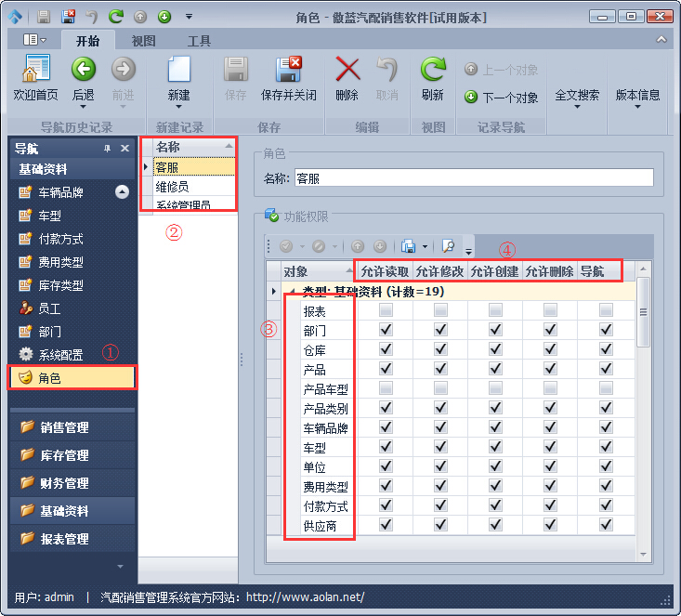Open the 全文搜索 dropdown
The height and width of the screenshot is (616, 681).
click(x=577, y=97)
